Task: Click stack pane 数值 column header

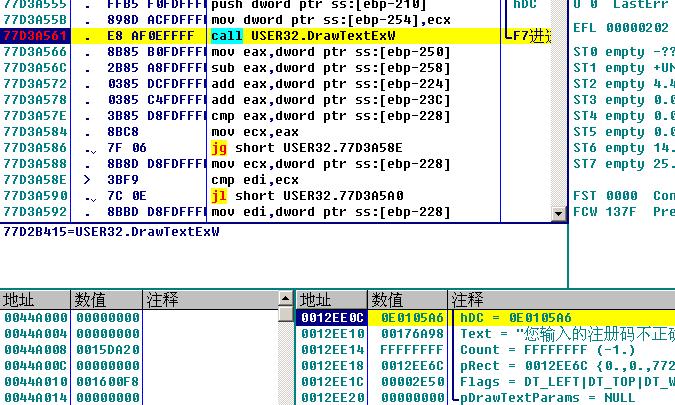Action: [x=407, y=299]
